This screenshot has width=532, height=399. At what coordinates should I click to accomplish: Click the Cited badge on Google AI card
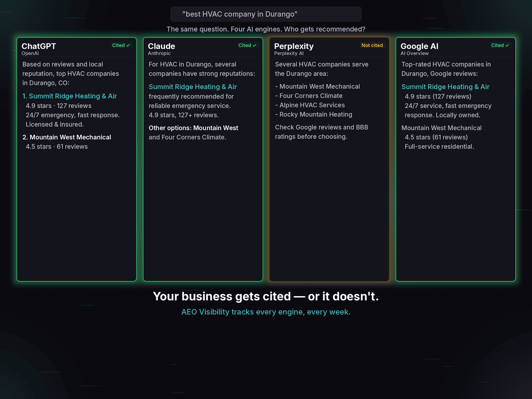point(500,45)
